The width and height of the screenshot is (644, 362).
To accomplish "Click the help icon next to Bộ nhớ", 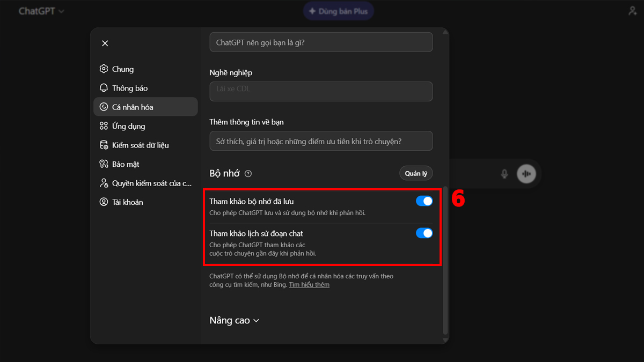I will [248, 173].
